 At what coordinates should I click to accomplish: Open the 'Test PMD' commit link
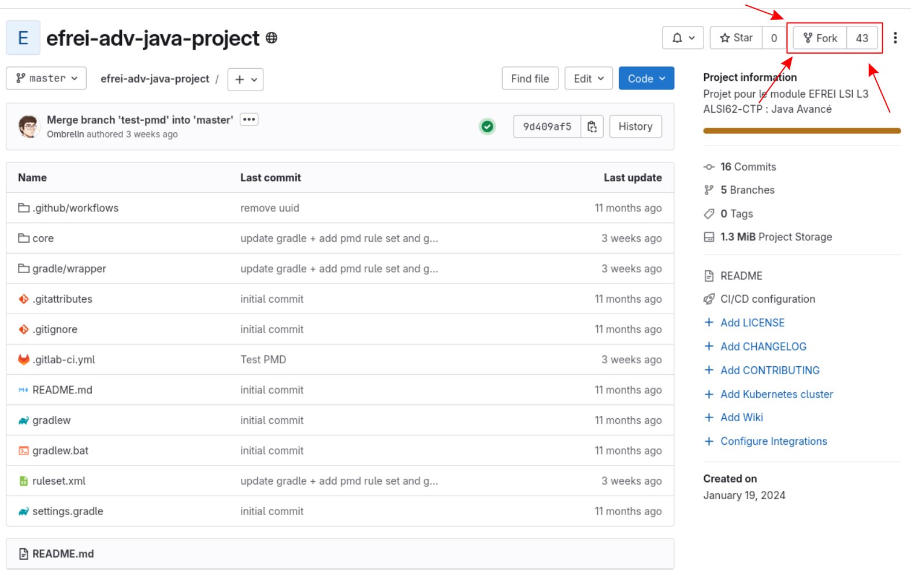pyautogui.click(x=263, y=359)
